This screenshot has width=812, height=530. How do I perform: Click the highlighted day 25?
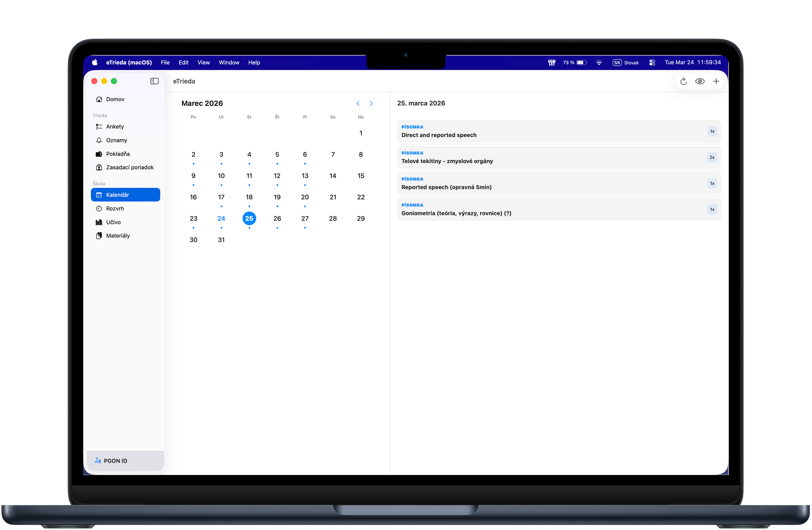click(249, 219)
